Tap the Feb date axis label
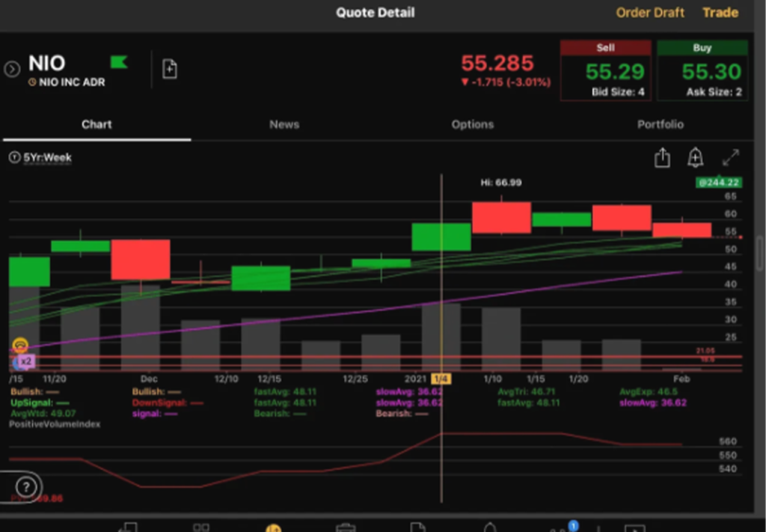 pos(681,379)
